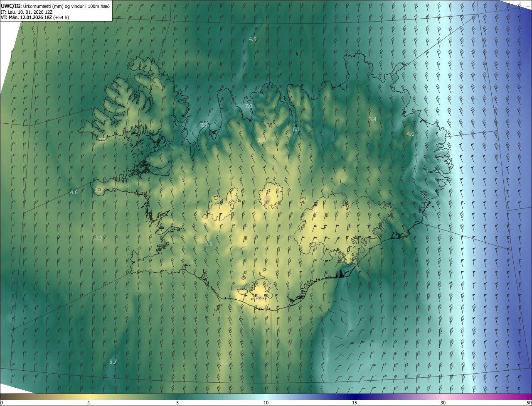
Task: Click the 7.3 value label on the map
Action: (204, 125)
